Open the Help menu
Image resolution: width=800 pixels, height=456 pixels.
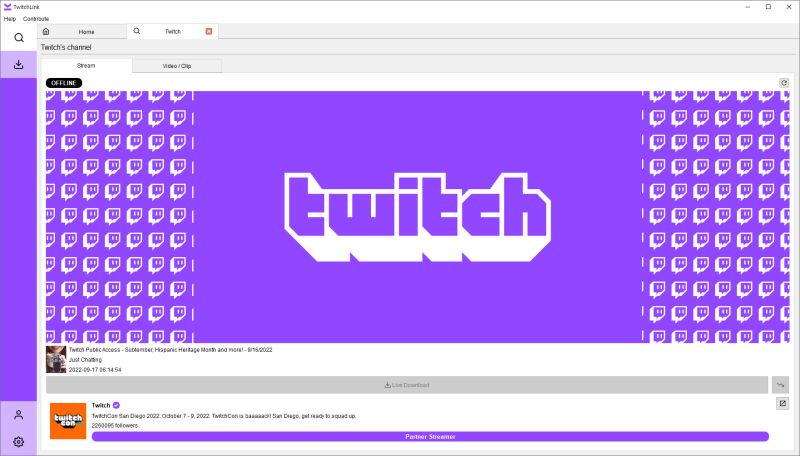click(x=10, y=19)
